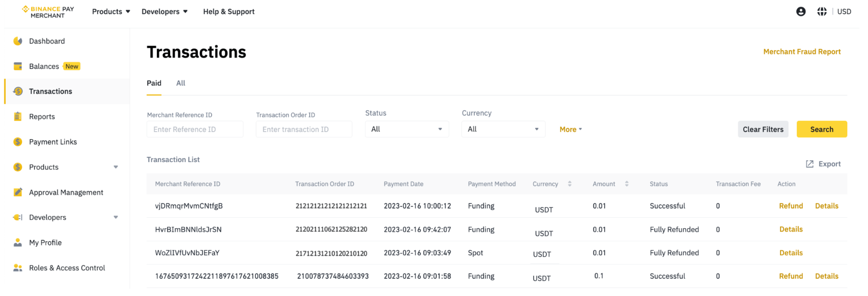The width and height of the screenshot is (868, 296).
Task: Switch to the Paid tab
Action: coord(154,83)
